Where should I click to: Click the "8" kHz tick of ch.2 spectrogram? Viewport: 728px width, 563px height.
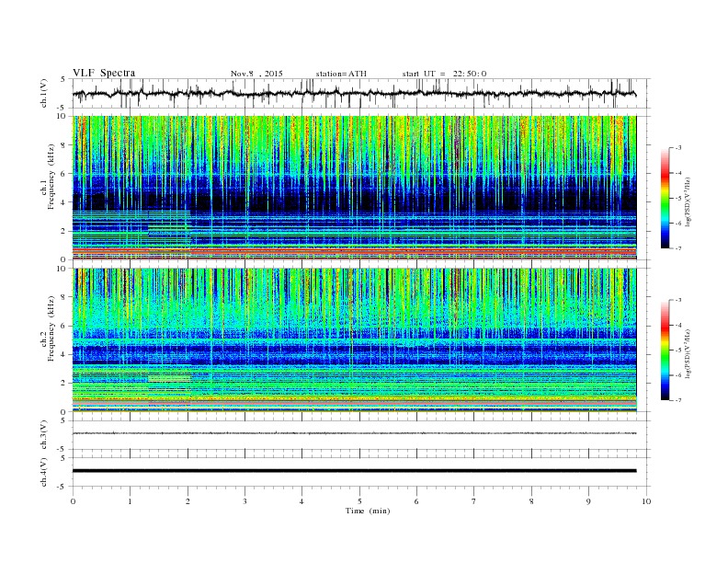click(x=63, y=297)
